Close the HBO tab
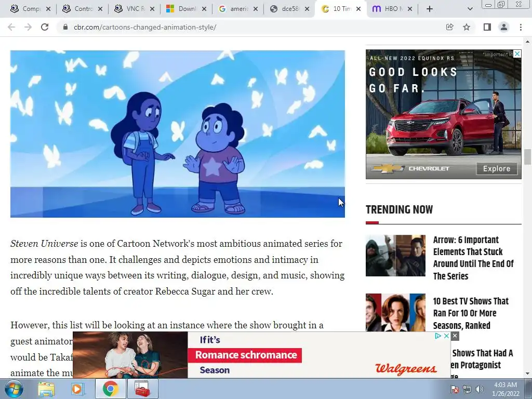Screen dimensions: 532x399 (410, 9)
